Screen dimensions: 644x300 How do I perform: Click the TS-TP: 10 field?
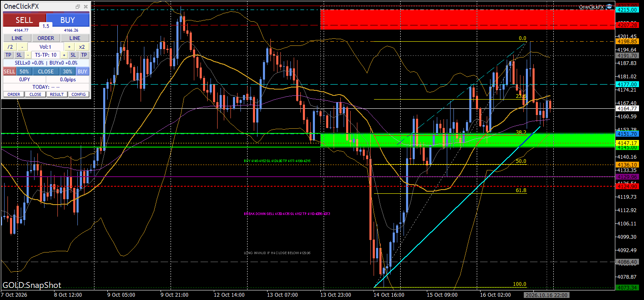point(46,55)
